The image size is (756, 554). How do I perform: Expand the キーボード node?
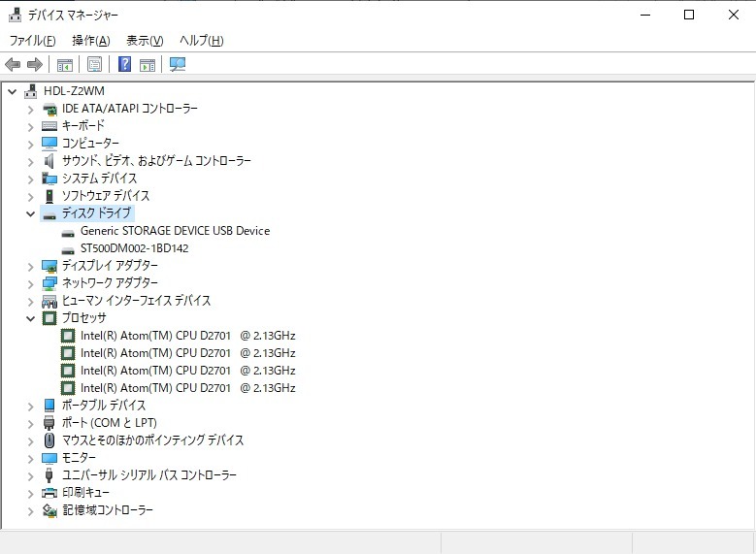coord(30,127)
